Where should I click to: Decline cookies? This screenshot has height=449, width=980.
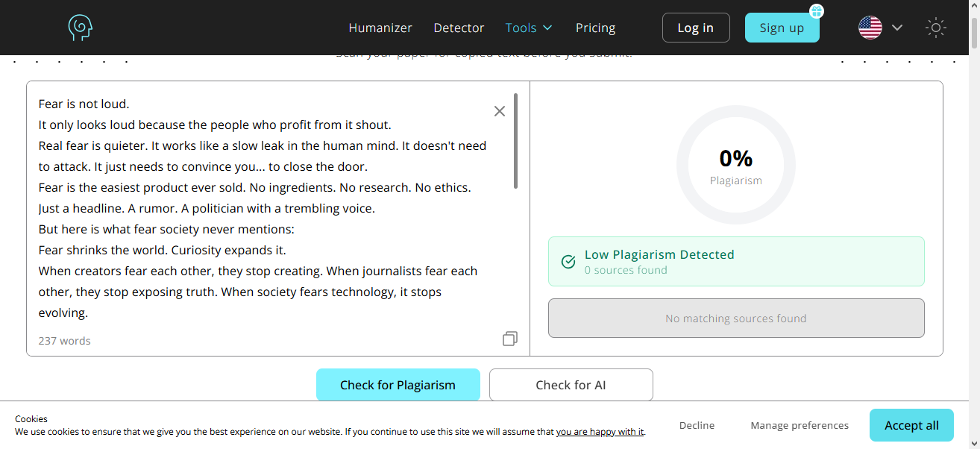(697, 425)
